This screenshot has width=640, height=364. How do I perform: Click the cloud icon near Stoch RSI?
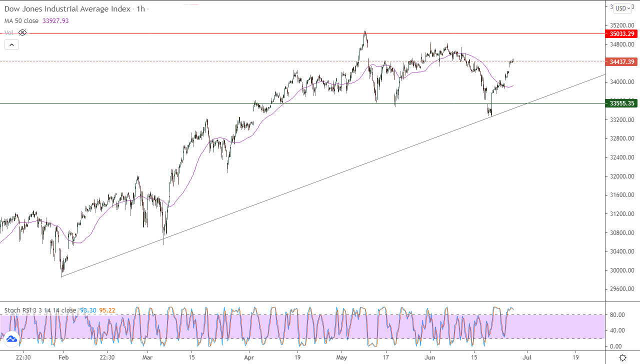tap(11, 339)
